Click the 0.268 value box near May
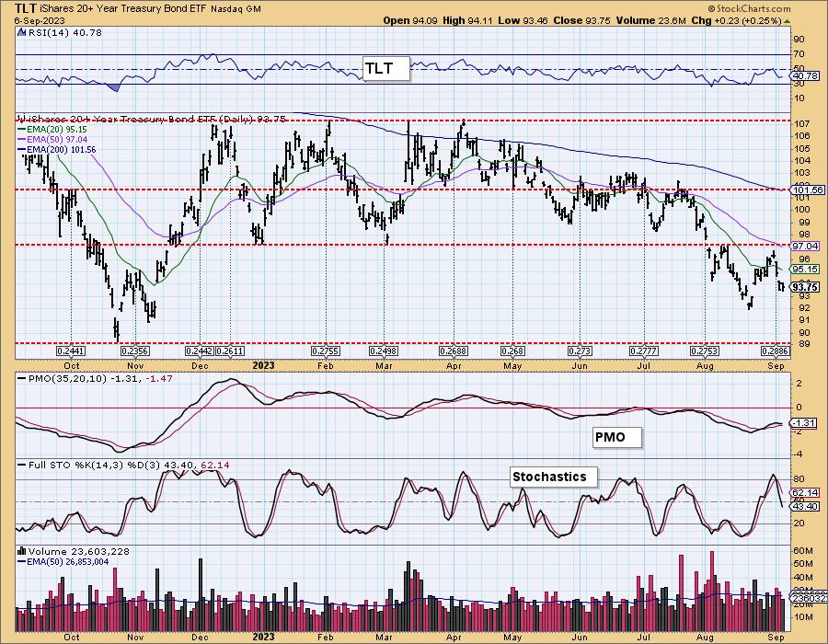The width and height of the screenshot is (828, 644). coord(512,351)
